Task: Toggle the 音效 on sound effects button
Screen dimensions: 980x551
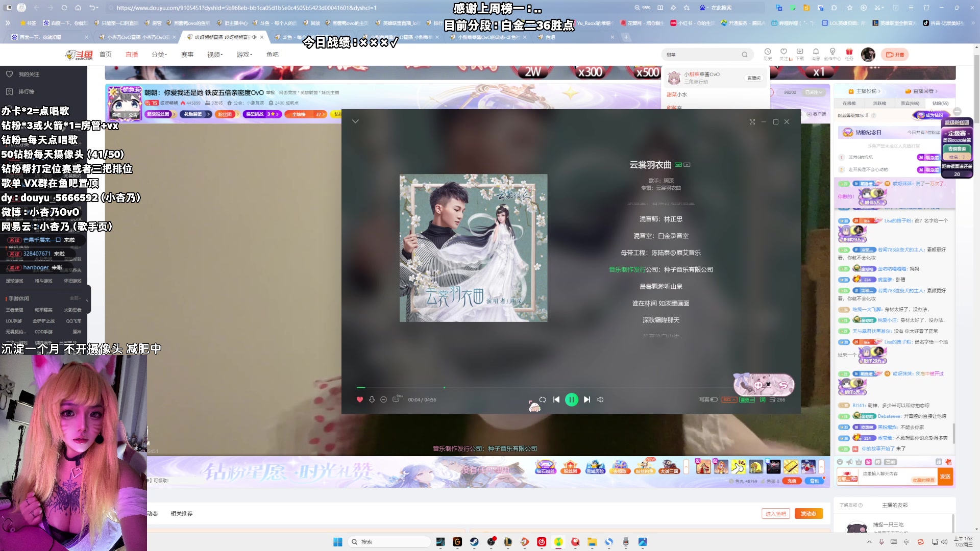Action: click(747, 399)
